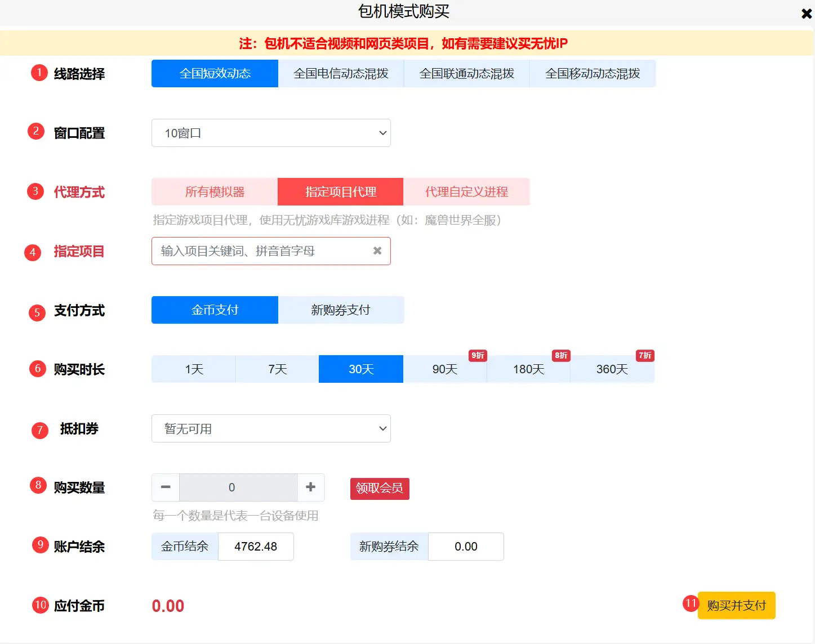Choose 指定项目代理 proxy mode
Image resolution: width=815 pixels, height=644 pixels.
(x=340, y=192)
